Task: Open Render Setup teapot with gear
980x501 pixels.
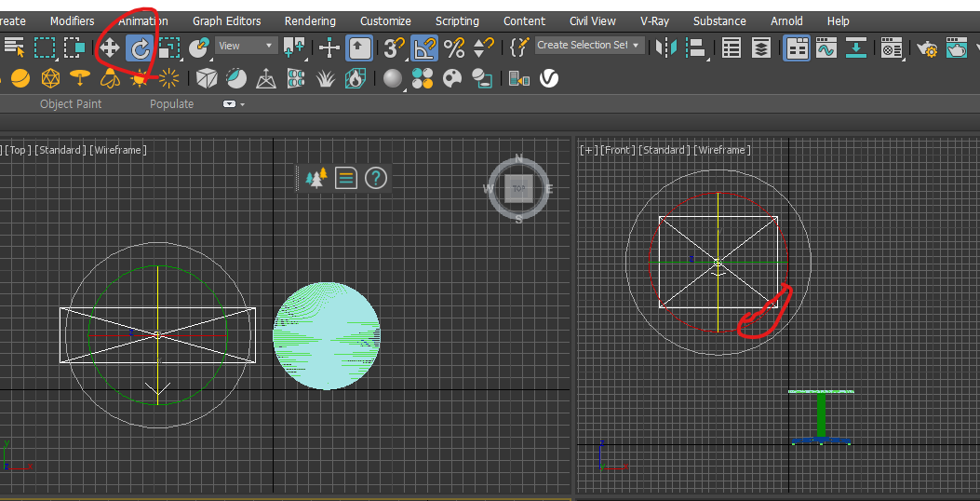Action: coord(927,47)
